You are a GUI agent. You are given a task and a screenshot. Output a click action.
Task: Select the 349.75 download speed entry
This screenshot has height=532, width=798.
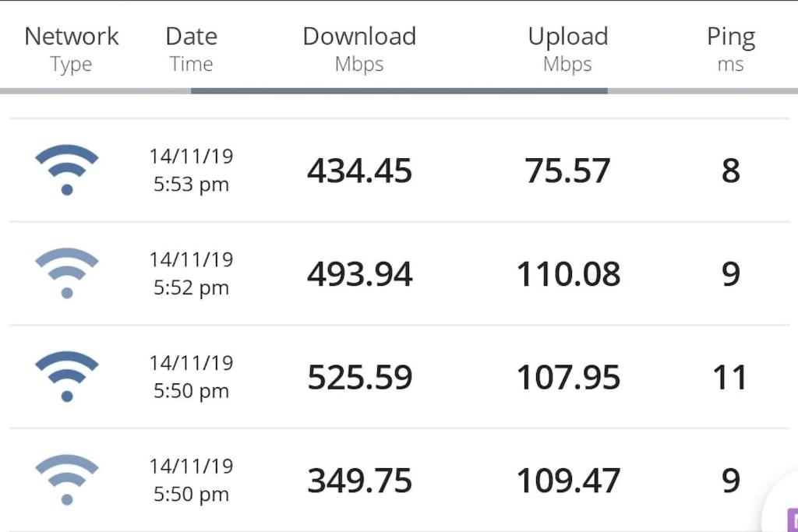359,481
